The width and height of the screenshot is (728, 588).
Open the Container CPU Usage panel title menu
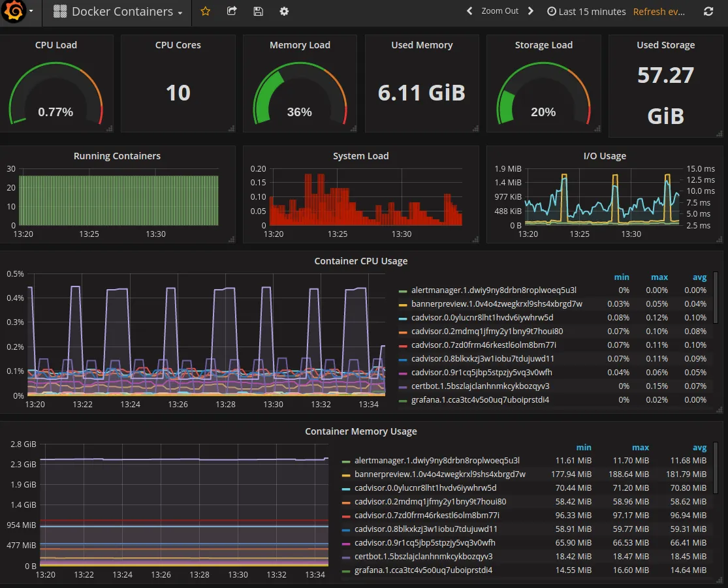click(361, 261)
